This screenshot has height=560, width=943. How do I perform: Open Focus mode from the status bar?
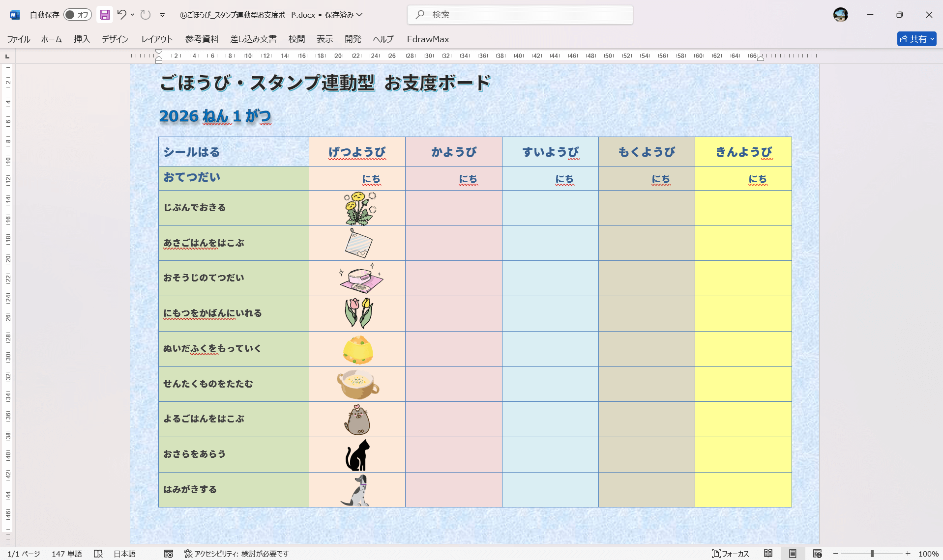733,554
